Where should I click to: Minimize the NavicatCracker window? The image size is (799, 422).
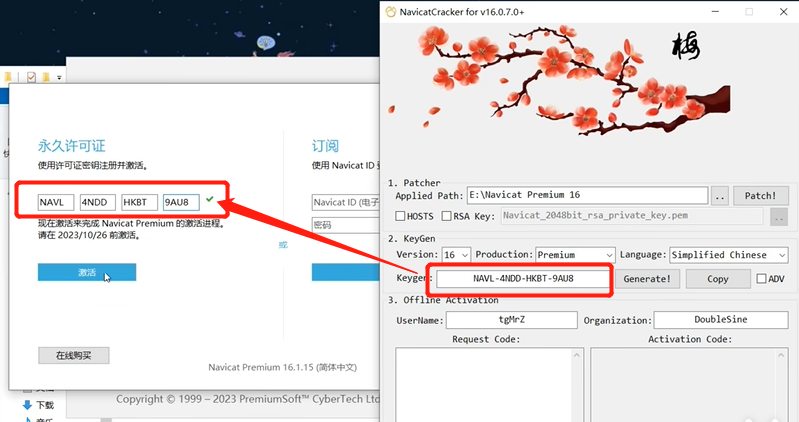715,11
